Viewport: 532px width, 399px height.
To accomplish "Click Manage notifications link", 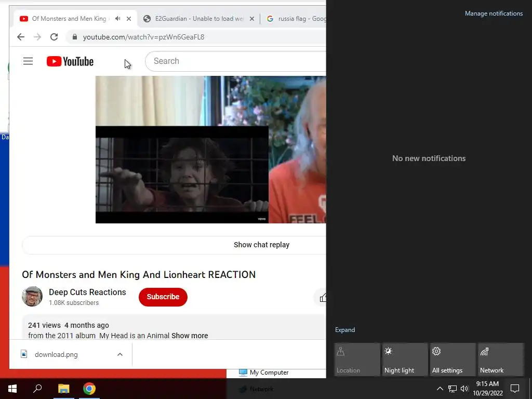I will point(494,14).
